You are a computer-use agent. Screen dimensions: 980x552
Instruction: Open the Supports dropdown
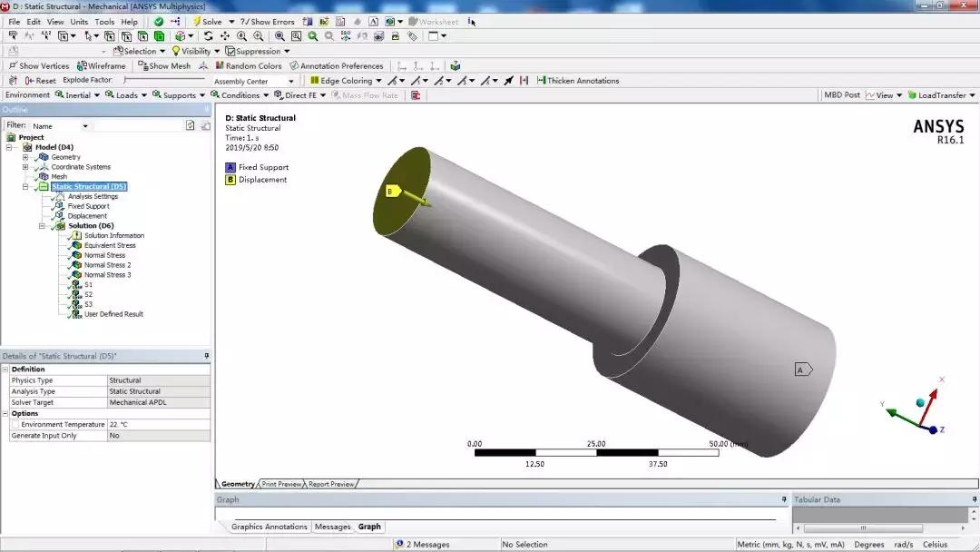[x=179, y=95]
